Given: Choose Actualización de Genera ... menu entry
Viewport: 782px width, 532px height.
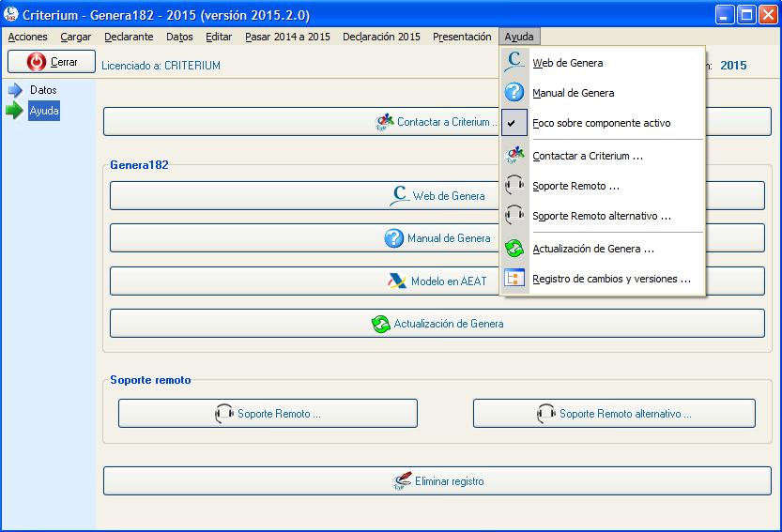Looking at the screenshot, I should [603, 249].
